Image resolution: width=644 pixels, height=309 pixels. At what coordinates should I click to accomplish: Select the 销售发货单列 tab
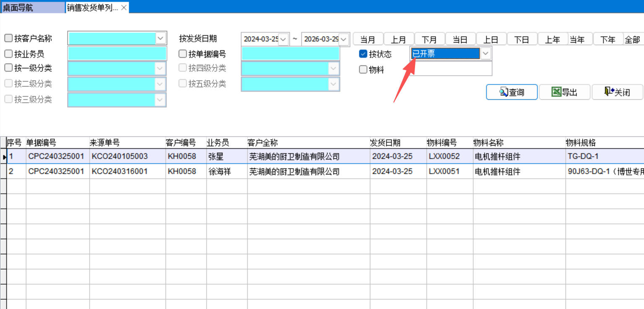click(x=92, y=8)
